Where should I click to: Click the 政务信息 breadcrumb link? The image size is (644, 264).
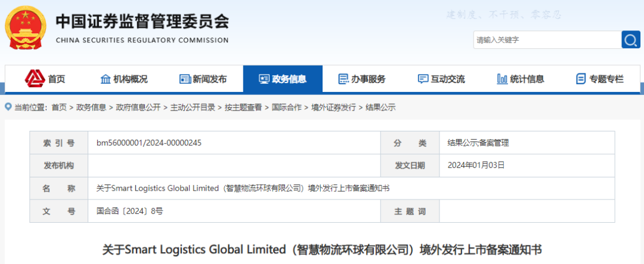pos(91,108)
